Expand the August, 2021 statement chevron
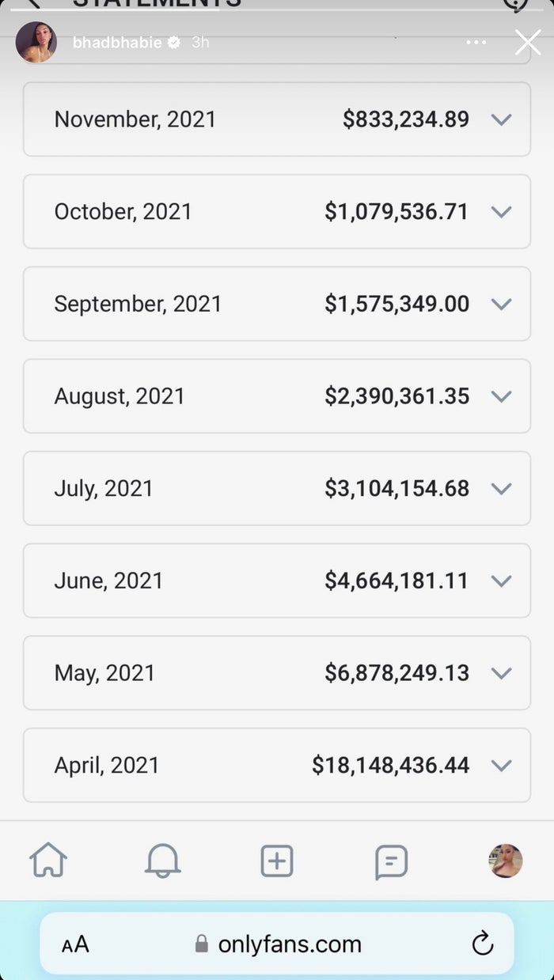Image resolution: width=554 pixels, height=980 pixels. (x=501, y=396)
